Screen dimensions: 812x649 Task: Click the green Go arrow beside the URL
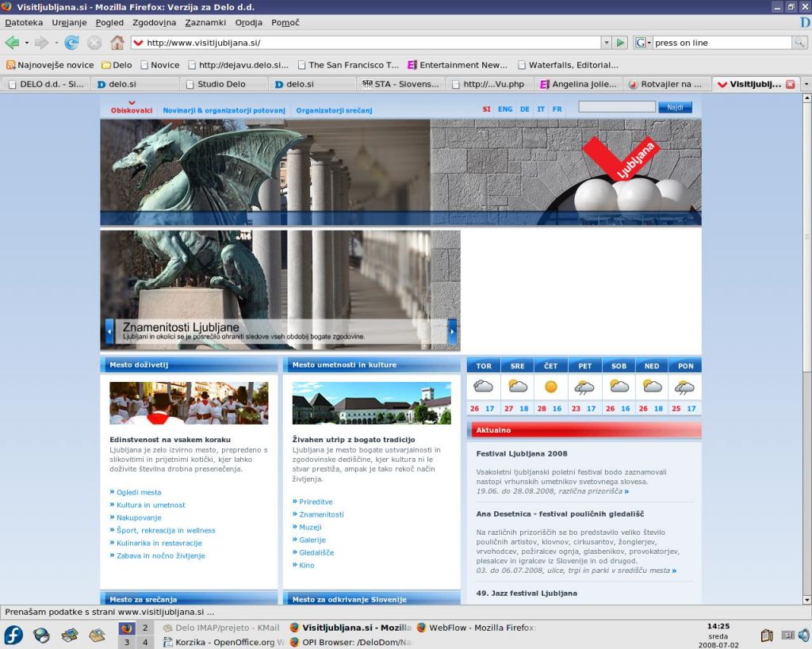coord(620,43)
